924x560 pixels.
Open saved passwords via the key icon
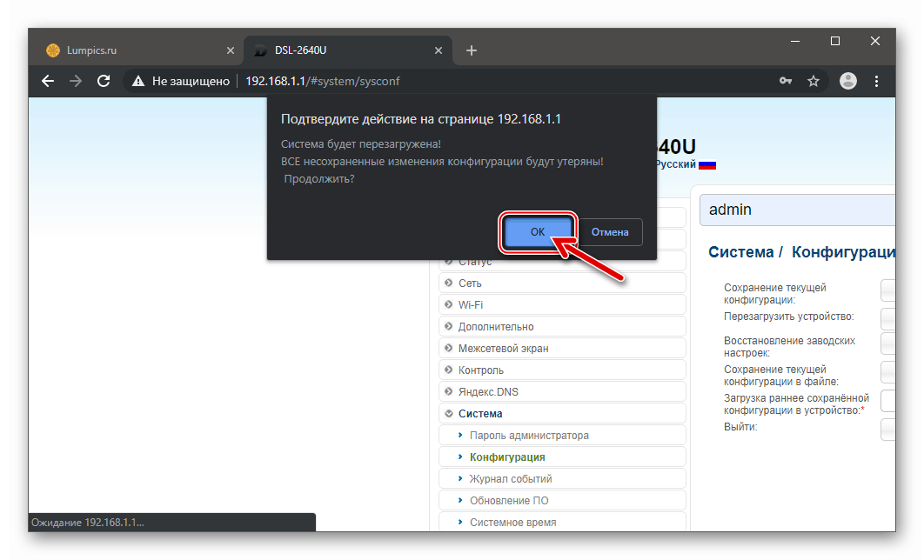786,81
